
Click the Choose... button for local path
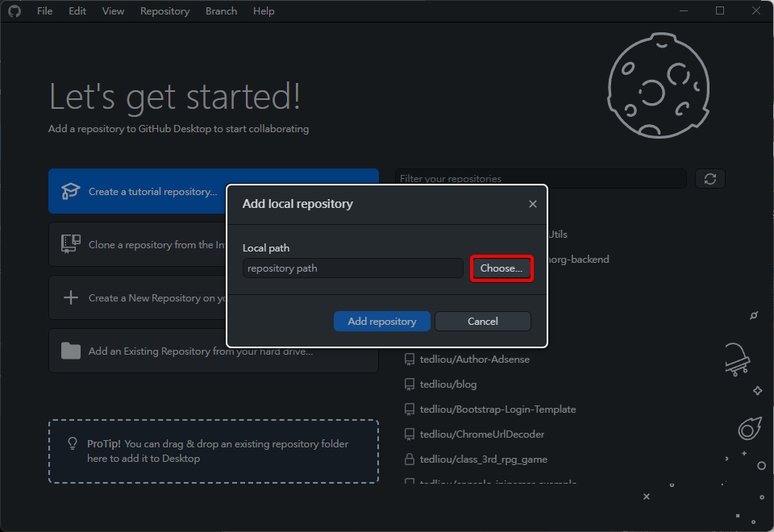click(x=501, y=268)
